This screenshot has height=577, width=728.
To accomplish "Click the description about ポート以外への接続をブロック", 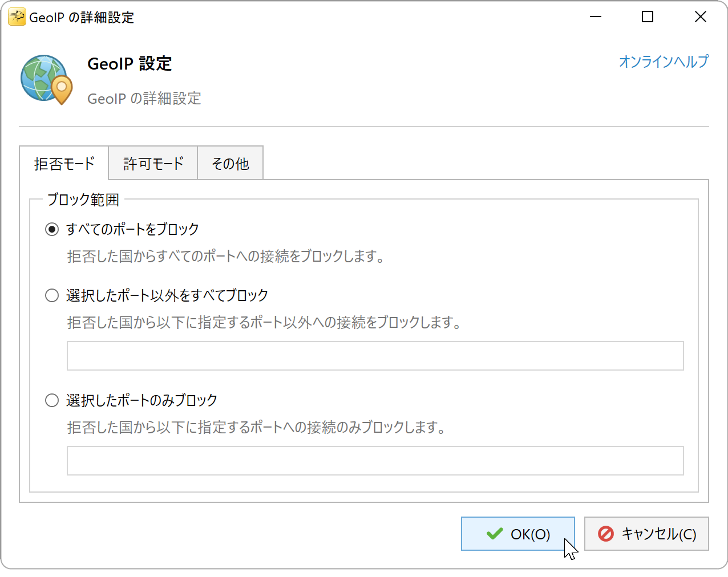I will click(x=265, y=322).
